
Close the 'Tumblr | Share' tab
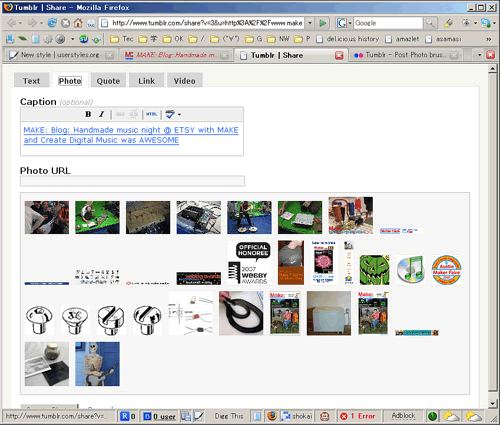point(339,55)
